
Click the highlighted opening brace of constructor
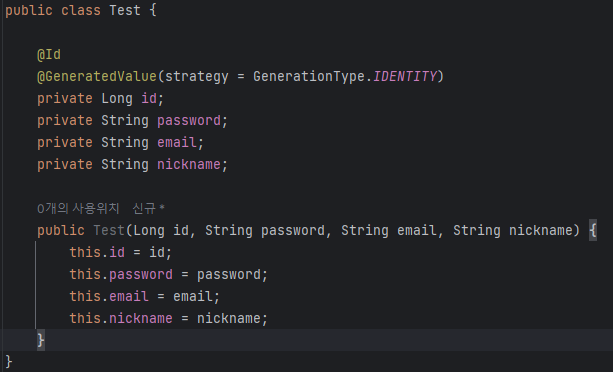[593, 230]
